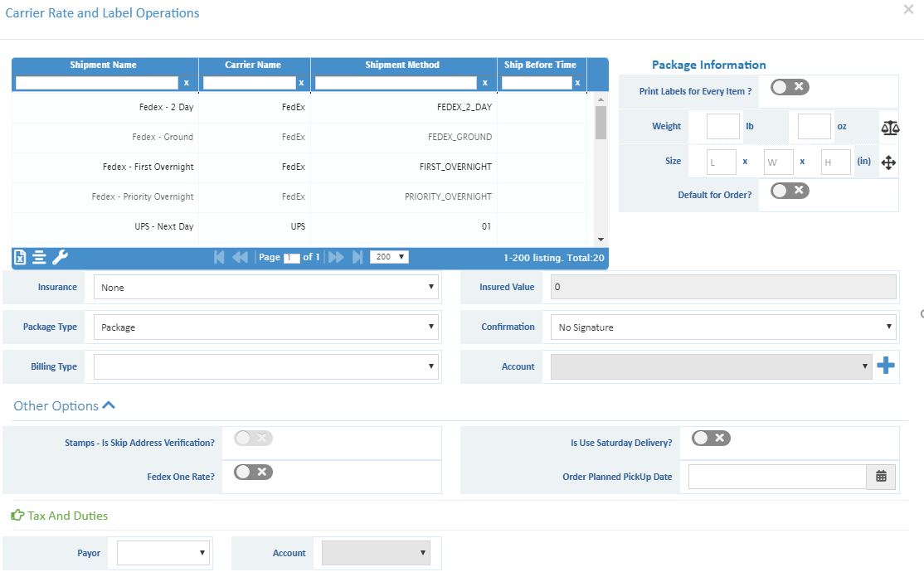924x572 pixels.
Task: Click the weight scale icon
Action: click(x=890, y=127)
